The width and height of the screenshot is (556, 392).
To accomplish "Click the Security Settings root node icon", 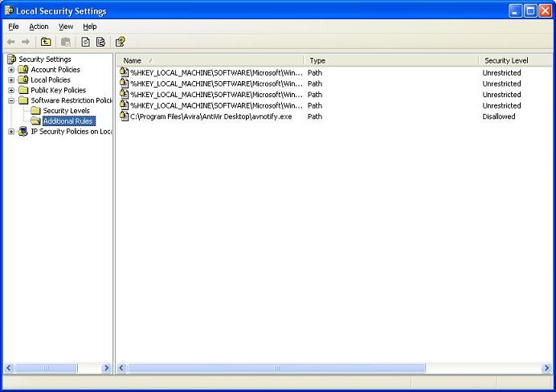I will click(x=12, y=59).
